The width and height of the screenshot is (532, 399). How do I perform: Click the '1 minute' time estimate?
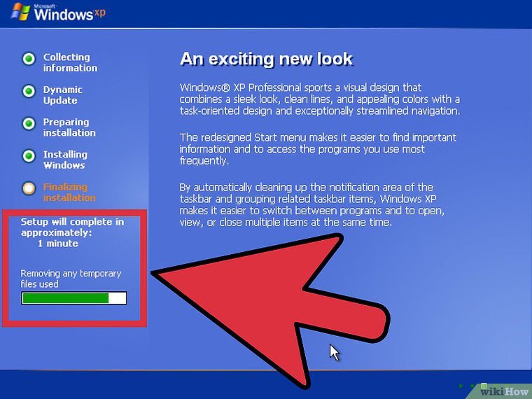tap(57, 244)
